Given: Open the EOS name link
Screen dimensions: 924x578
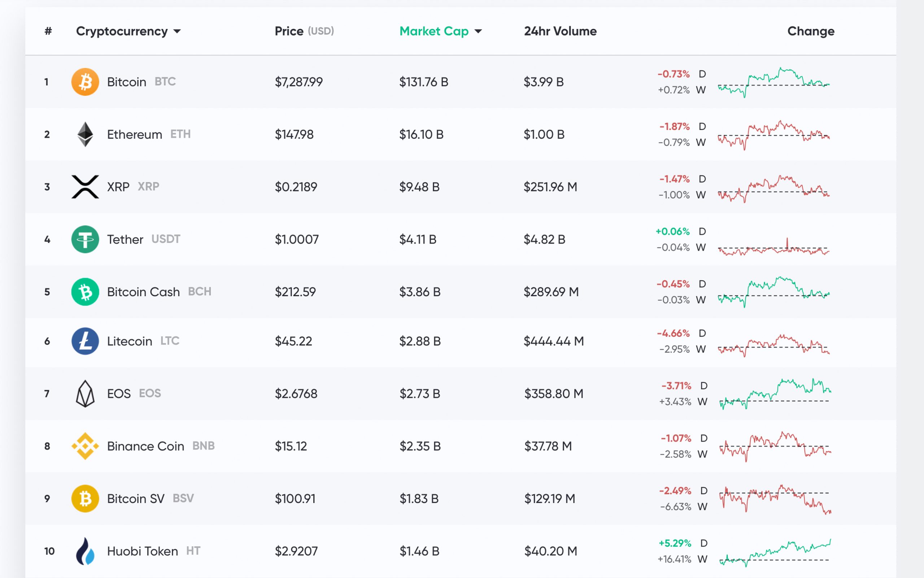Looking at the screenshot, I should point(119,393).
